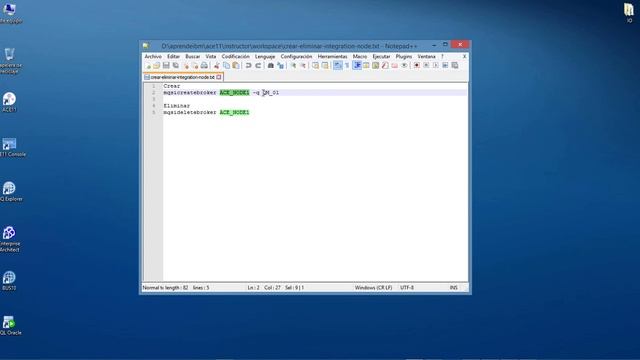640x360 pixels.
Task: Open the Herramientas menu
Action: tap(332, 56)
